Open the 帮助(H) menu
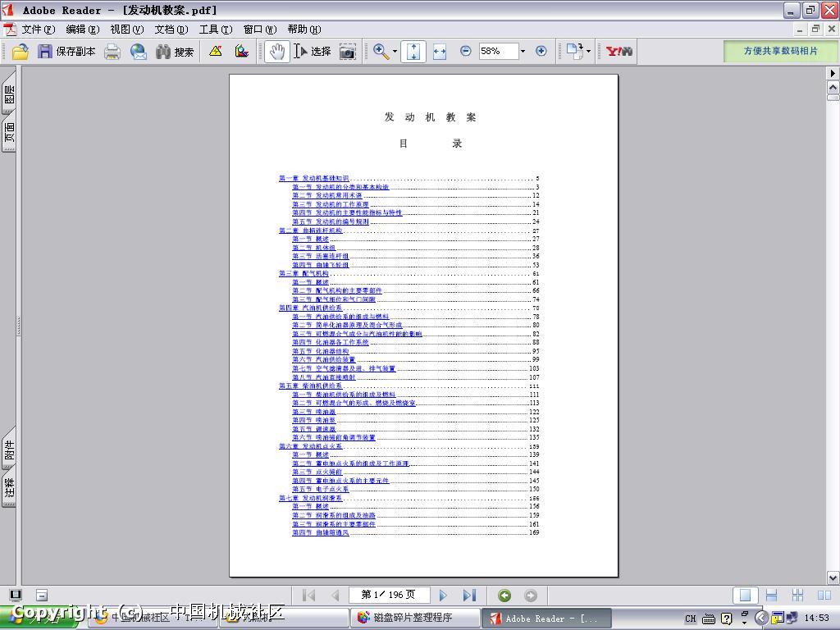Viewport: 840px width, 630px height. click(304, 30)
